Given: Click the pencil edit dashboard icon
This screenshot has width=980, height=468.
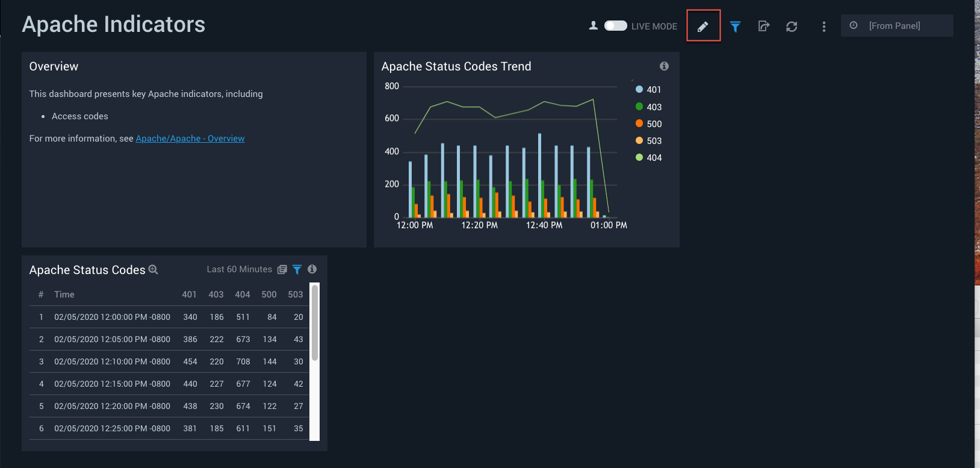Looking at the screenshot, I should coord(702,27).
